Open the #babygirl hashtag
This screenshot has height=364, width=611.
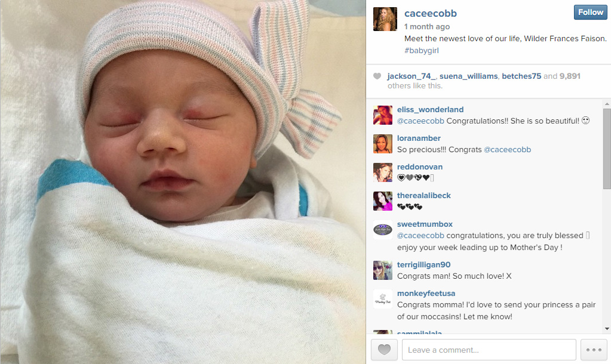pos(422,50)
